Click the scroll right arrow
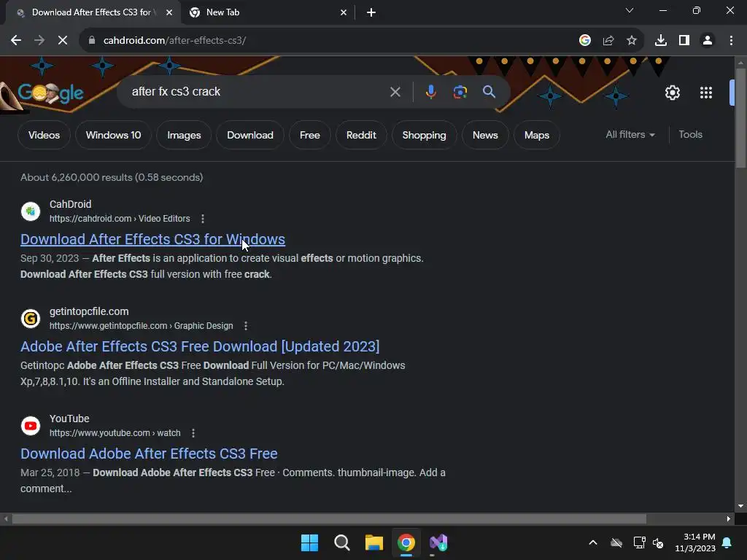The image size is (747, 560). click(729, 518)
